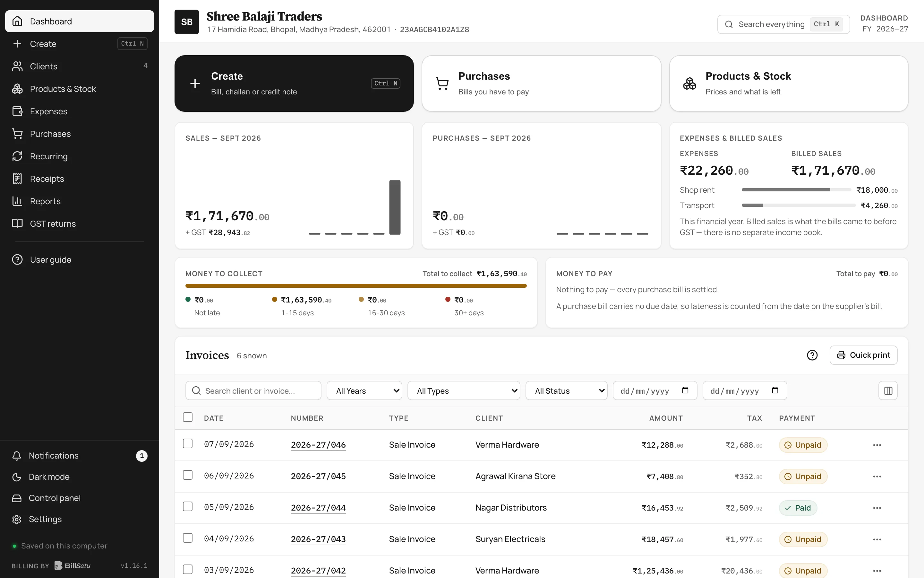Go to Expenses in the sidebar
This screenshot has height=578, width=924.
(x=80, y=111)
